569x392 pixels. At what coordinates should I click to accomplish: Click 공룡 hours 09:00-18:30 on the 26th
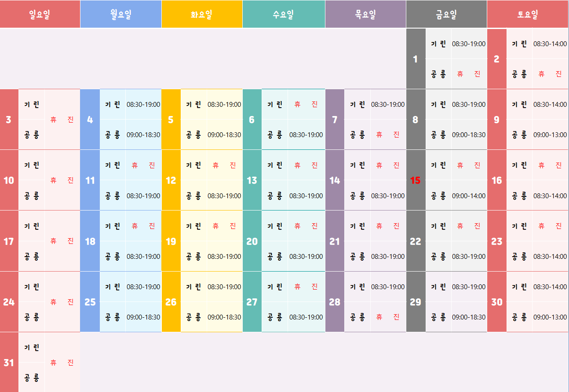(224, 317)
